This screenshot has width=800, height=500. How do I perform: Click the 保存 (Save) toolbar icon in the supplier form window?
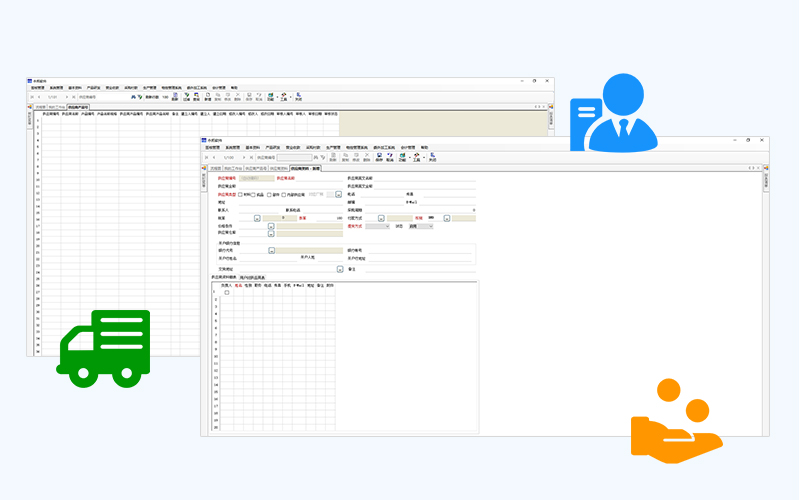pos(379,157)
